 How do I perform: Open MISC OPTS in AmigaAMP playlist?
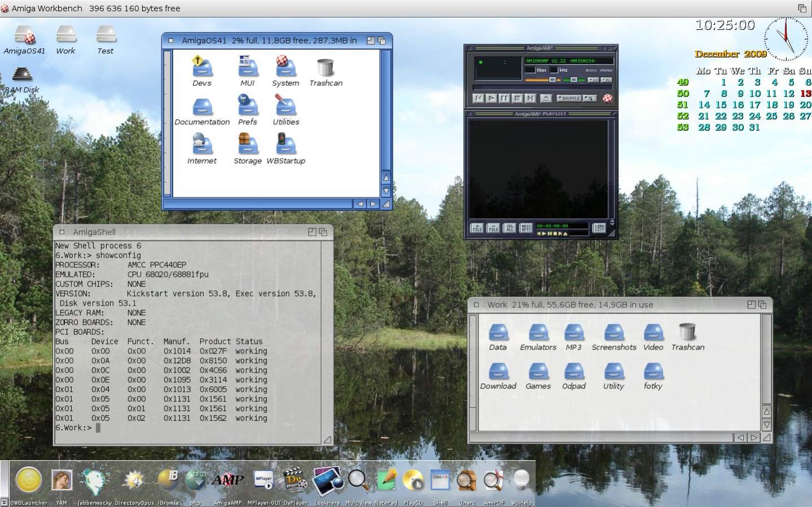coord(525,228)
